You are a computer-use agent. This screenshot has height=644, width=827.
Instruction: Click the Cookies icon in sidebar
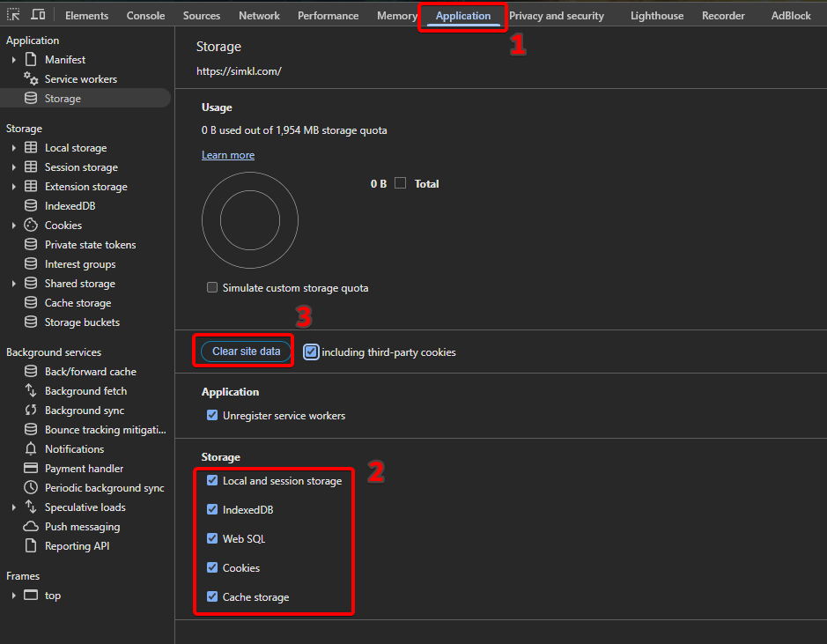coord(31,226)
